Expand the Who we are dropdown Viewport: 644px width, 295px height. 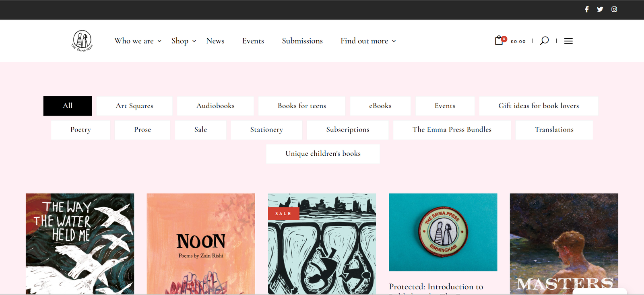[x=138, y=41]
